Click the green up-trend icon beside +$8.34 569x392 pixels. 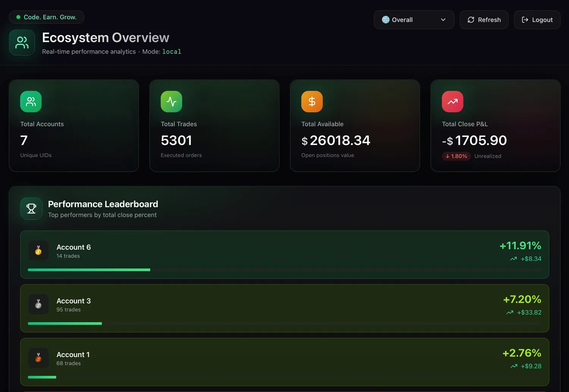point(513,259)
